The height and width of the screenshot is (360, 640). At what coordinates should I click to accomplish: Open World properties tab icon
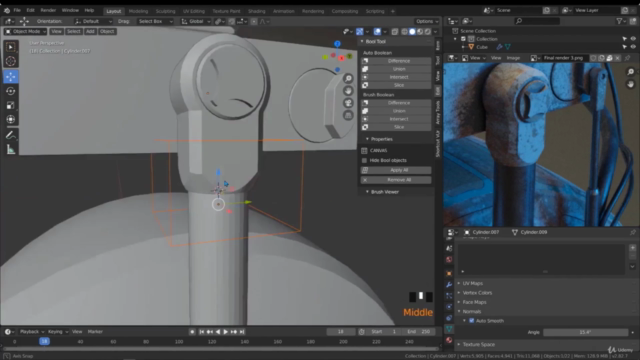449,260
